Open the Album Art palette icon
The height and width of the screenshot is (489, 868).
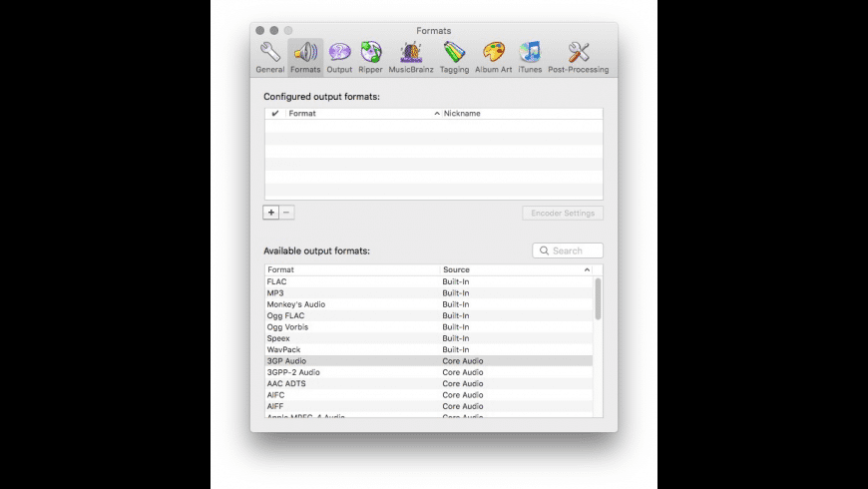pos(493,52)
